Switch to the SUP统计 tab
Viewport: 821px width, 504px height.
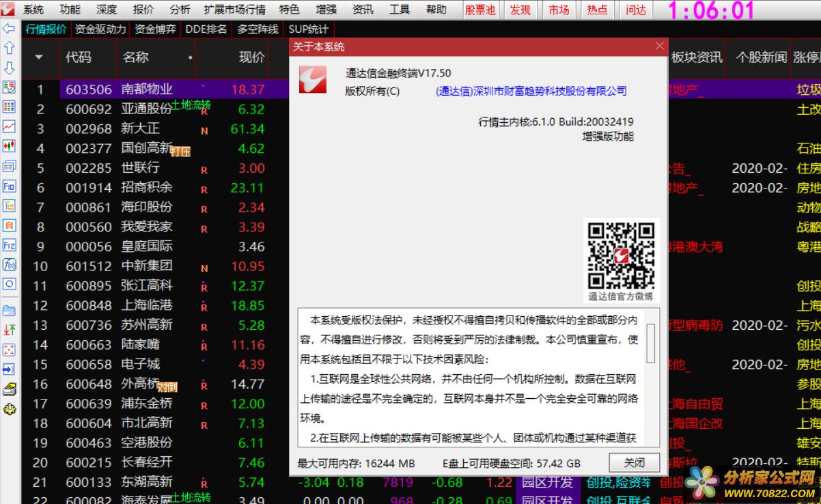[x=308, y=29]
